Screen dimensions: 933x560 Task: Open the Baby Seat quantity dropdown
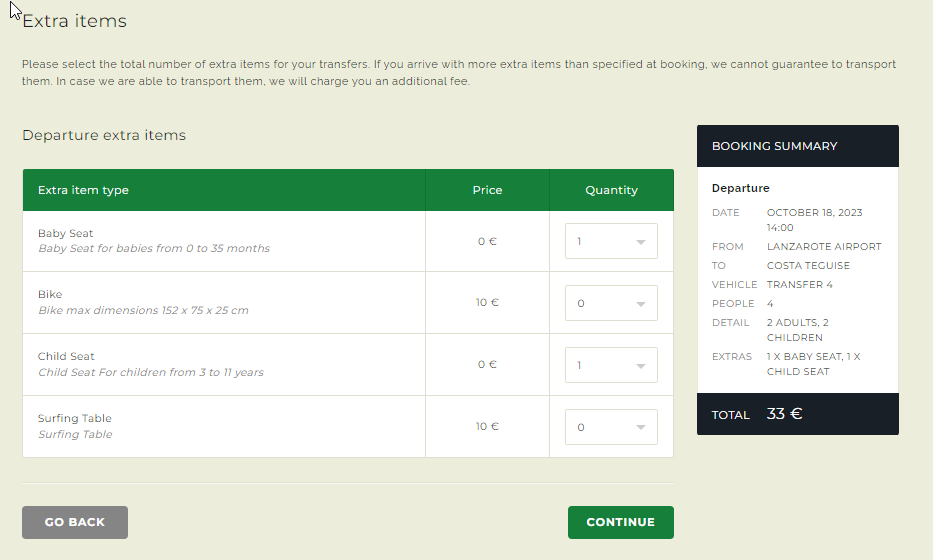(x=611, y=241)
